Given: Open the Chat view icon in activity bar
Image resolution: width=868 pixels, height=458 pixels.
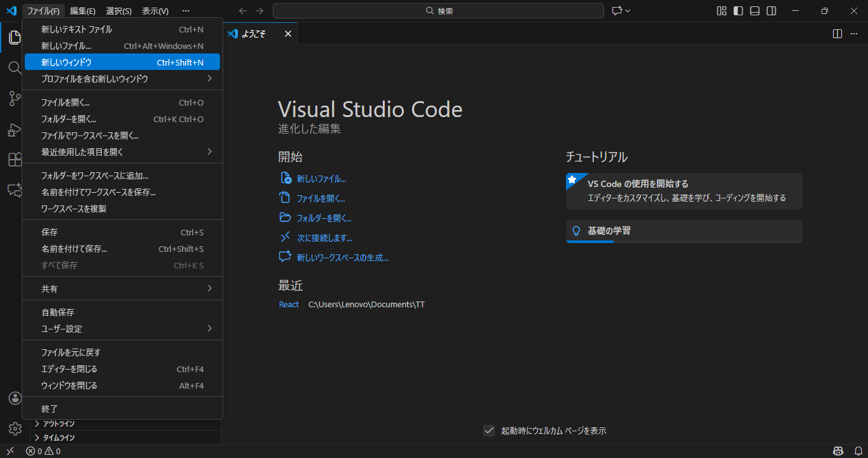Looking at the screenshot, I should coord(14,190).
